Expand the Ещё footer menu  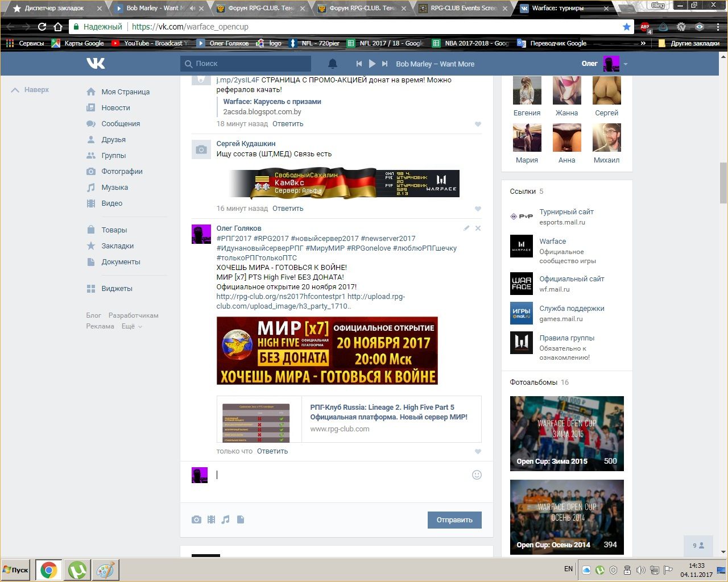click(131, 326)
